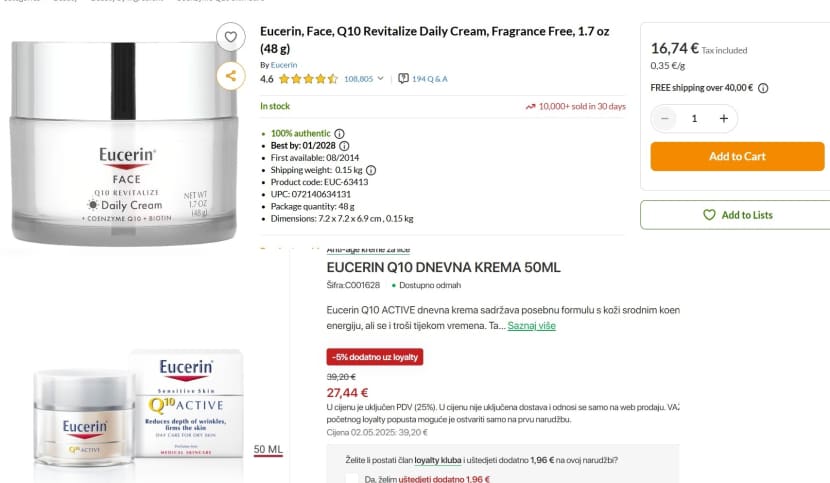
Task: Increase quantity with the plus button
Action: [x=724, y=119]
